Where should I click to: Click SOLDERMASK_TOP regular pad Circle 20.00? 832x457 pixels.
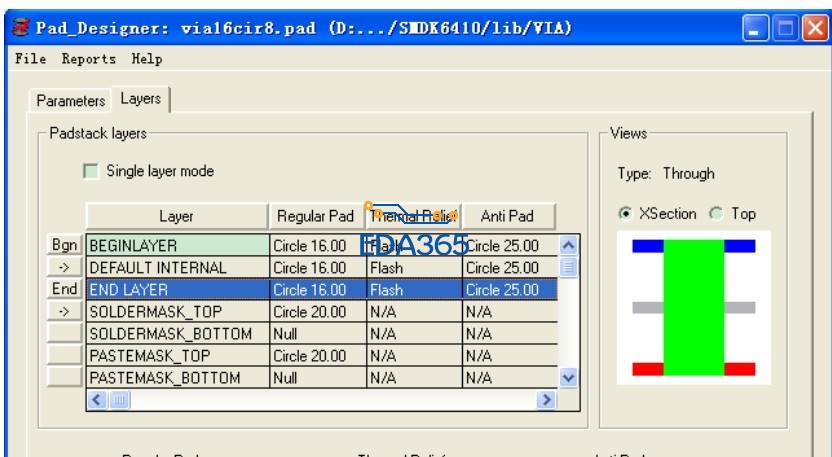tap(318, 312)
